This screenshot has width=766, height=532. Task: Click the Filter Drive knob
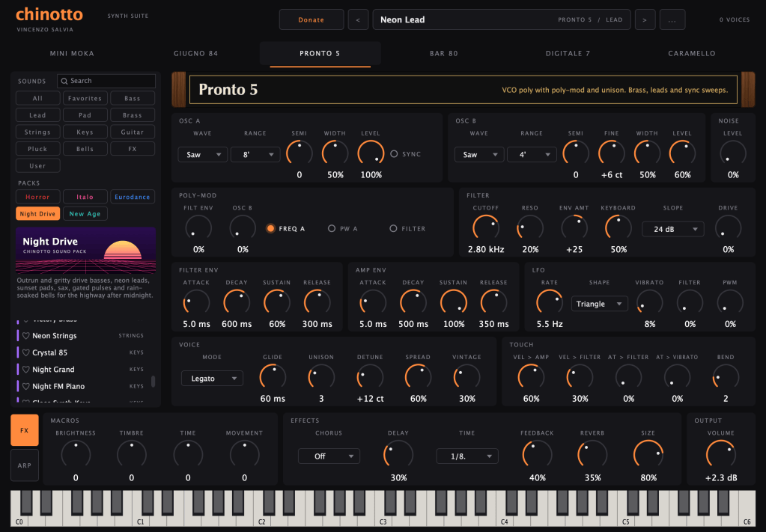tap(728, 228)
